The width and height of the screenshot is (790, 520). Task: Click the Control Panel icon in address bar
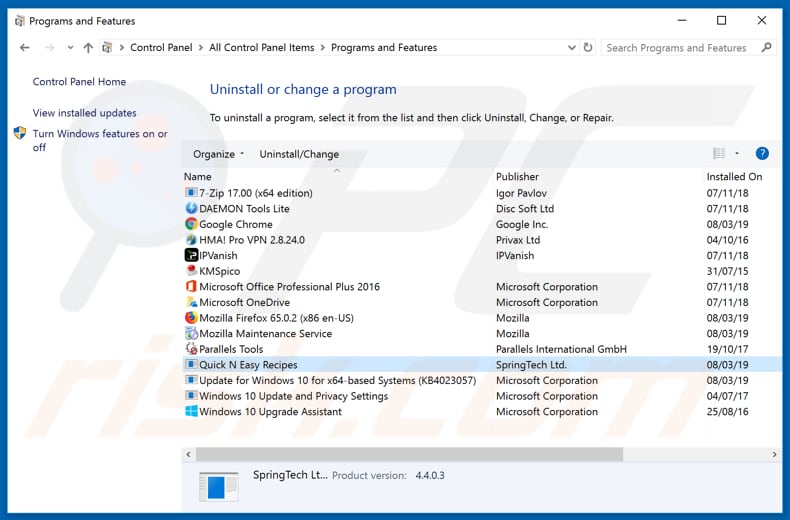click(107, 47)
